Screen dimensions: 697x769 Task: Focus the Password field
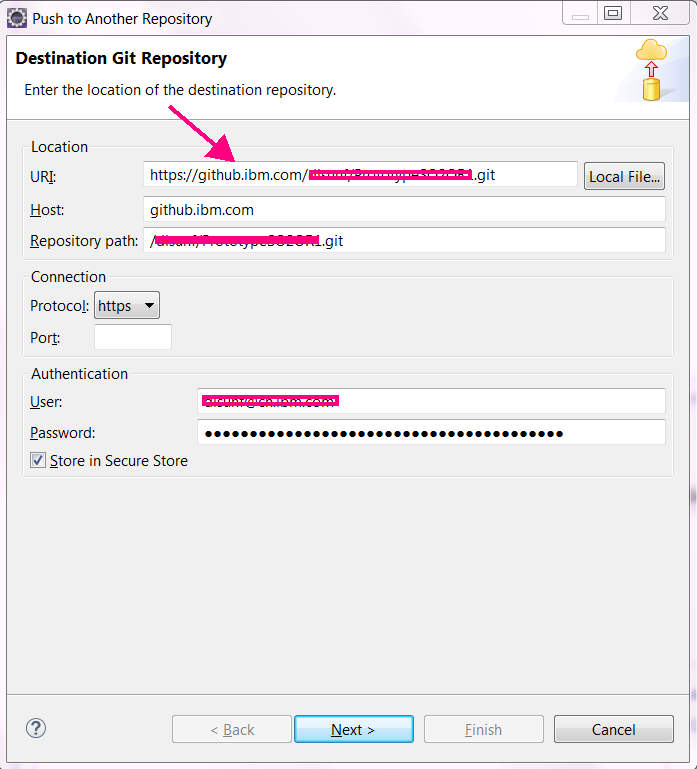pos(431,432)
